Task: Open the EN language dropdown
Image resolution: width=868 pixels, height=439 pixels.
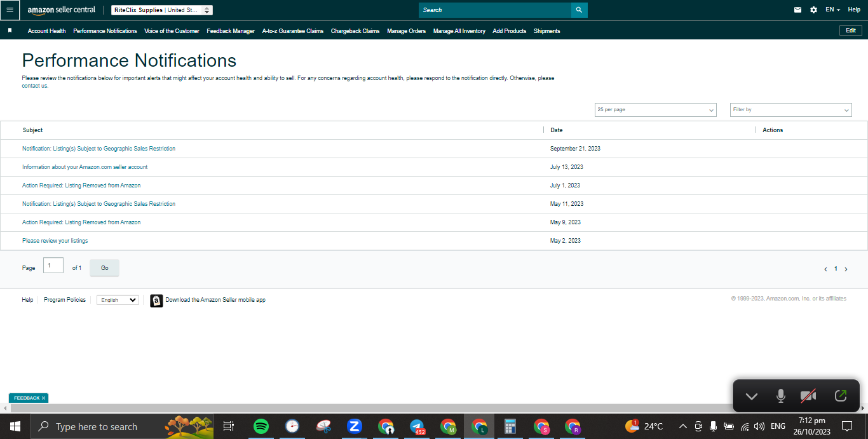Action: click(832, 10)
